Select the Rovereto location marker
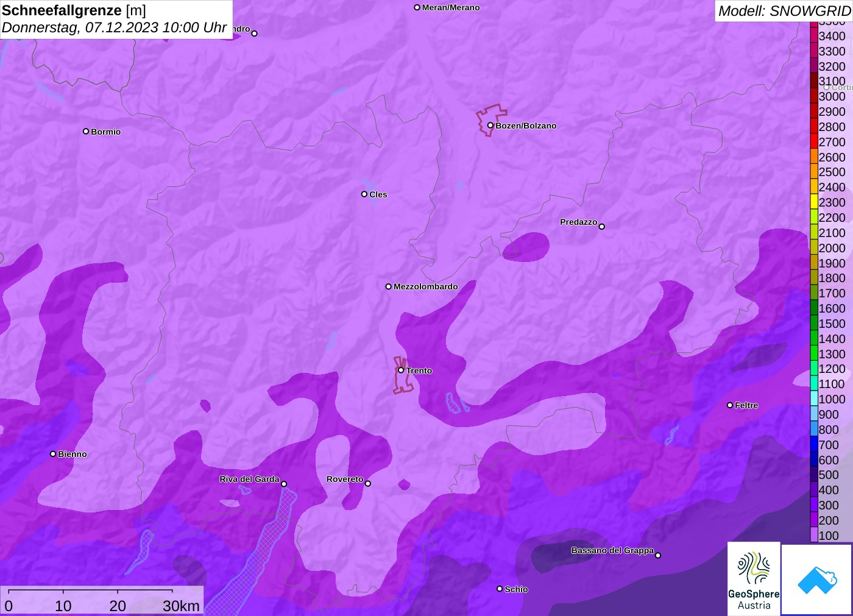Viewport: 853px width, 616px height. pyautogui.click(x=368, y=484)
